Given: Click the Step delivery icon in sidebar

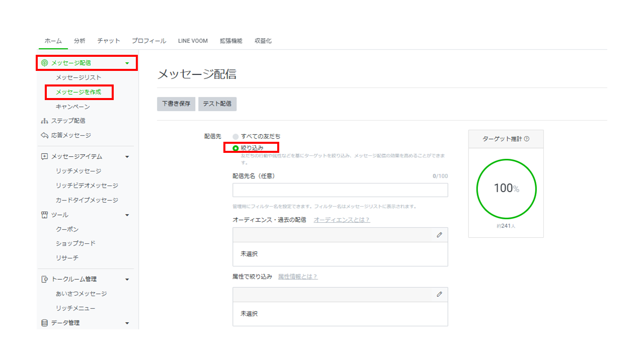Looking at the screenshot, I should pos(44,121).
